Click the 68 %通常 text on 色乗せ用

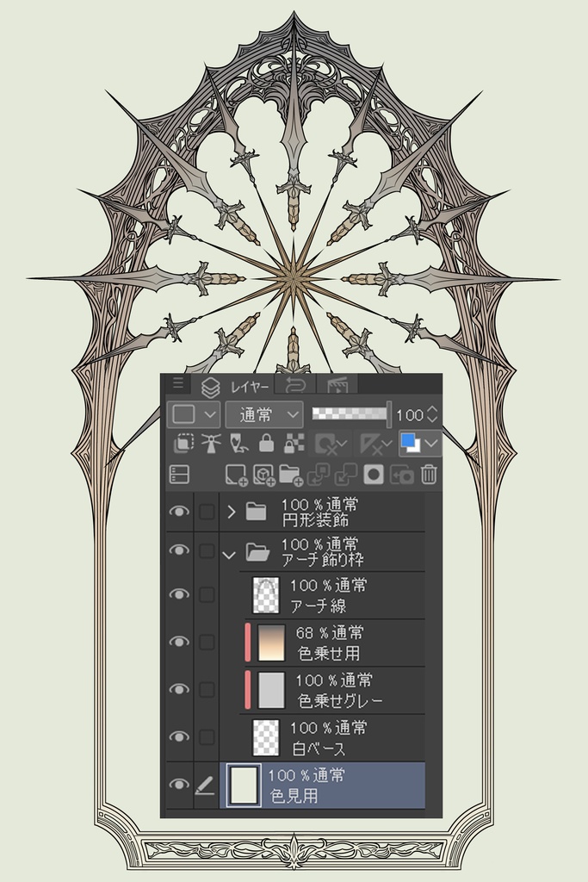tap(330, 633)
